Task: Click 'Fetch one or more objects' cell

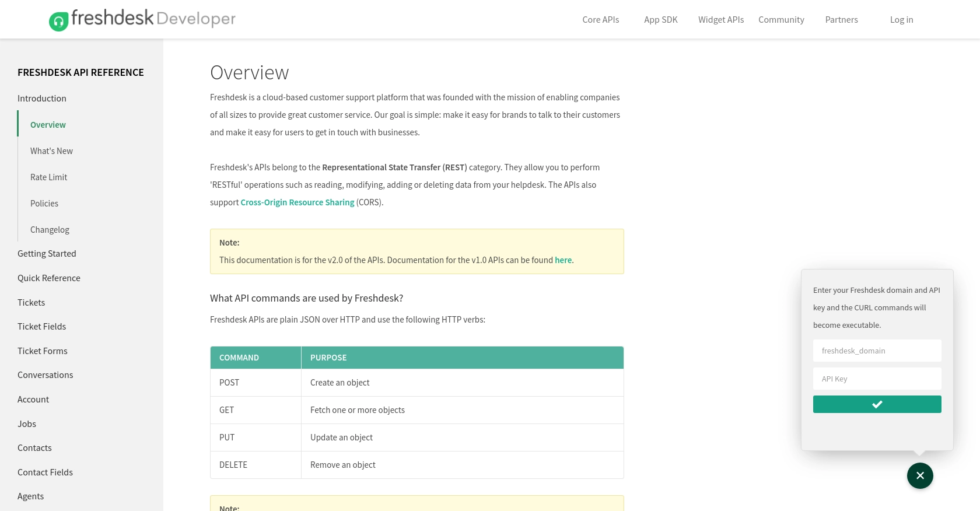Action: [x=463, y=410]
